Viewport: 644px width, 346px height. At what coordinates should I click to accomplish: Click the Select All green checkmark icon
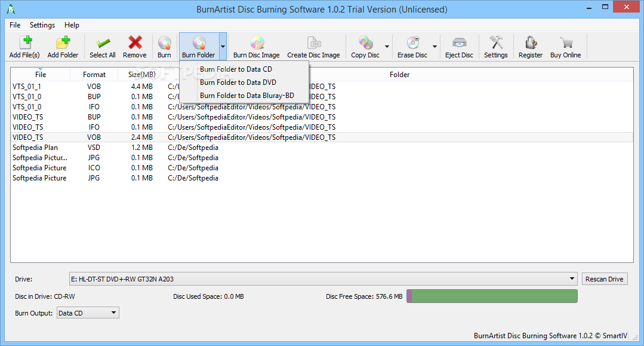pyautogui.click(x=103, y=43)
